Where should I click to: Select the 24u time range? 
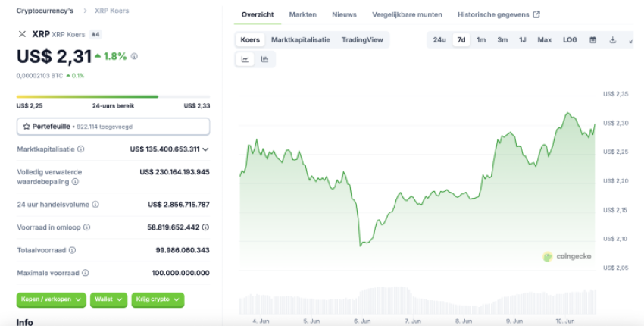coord(439,39)
